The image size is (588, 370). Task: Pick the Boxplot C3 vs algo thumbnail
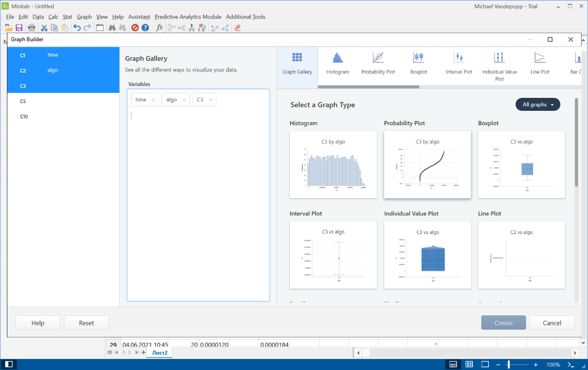click(x=522, y=165)
